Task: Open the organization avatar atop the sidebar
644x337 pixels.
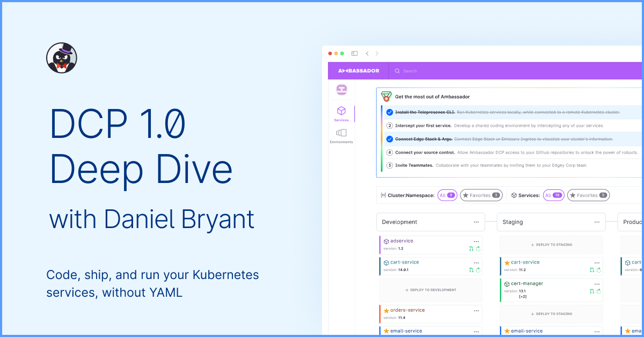Action: (x=341, y=90)
